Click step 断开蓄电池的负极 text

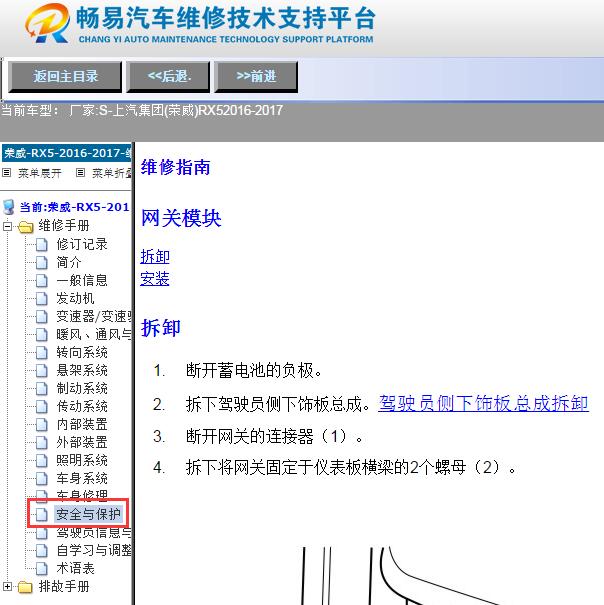254,371
